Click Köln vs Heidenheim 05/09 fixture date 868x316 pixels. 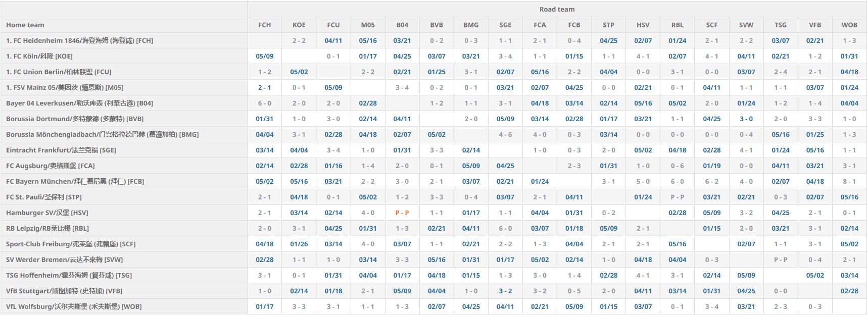click(x=264, y=56)
